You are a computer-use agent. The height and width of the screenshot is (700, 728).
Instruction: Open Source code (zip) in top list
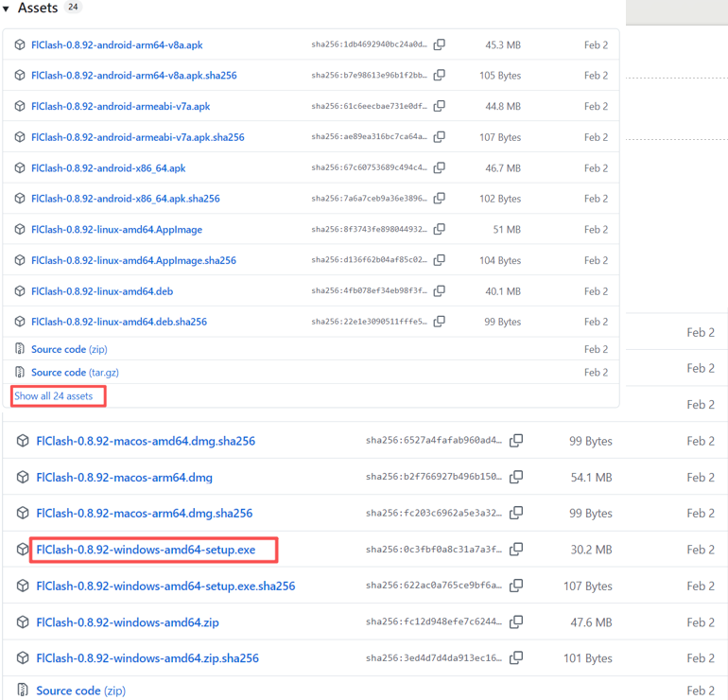pyautogui.click(x=69, y=349)
